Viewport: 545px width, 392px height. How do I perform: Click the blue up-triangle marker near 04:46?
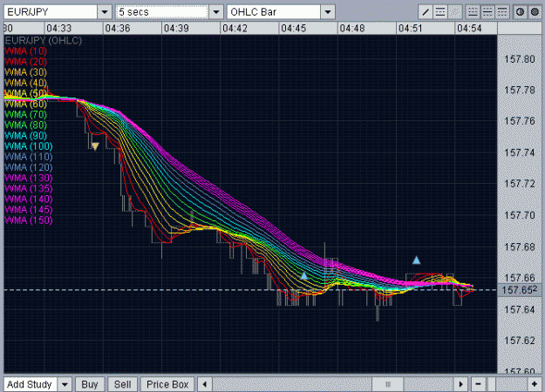303,275
